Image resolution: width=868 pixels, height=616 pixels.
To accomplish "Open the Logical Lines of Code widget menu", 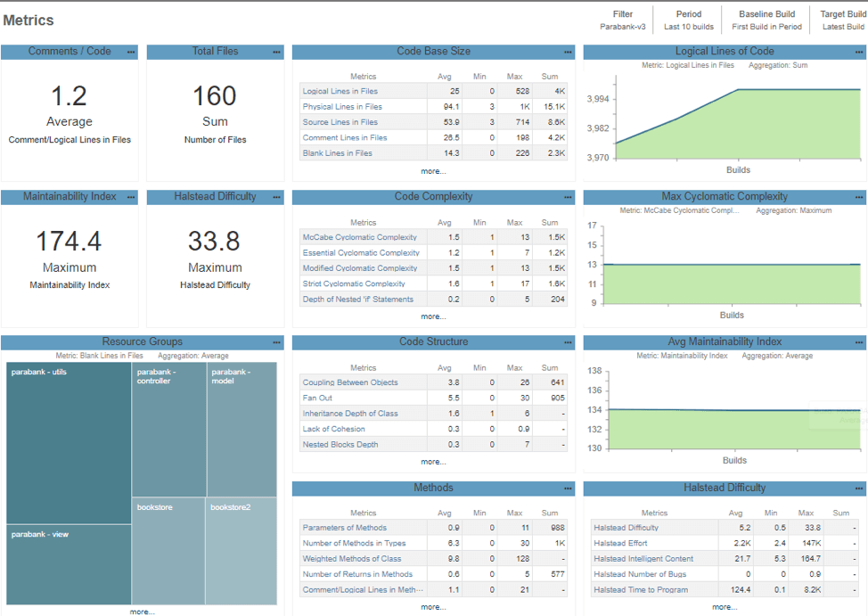I will [859, 53].
